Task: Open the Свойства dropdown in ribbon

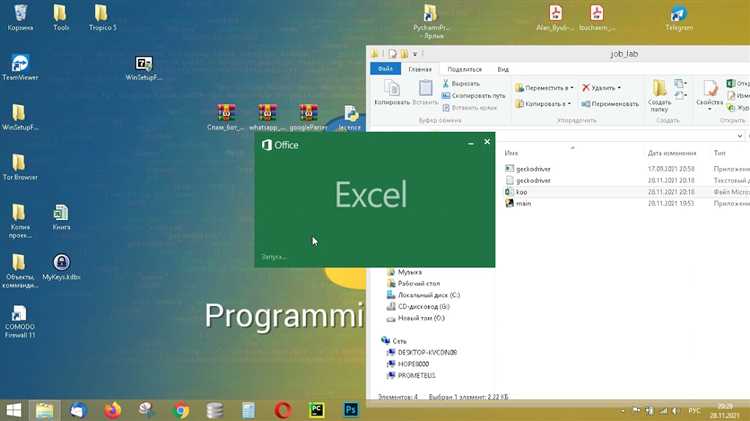Action: click(x=709, y=96)
